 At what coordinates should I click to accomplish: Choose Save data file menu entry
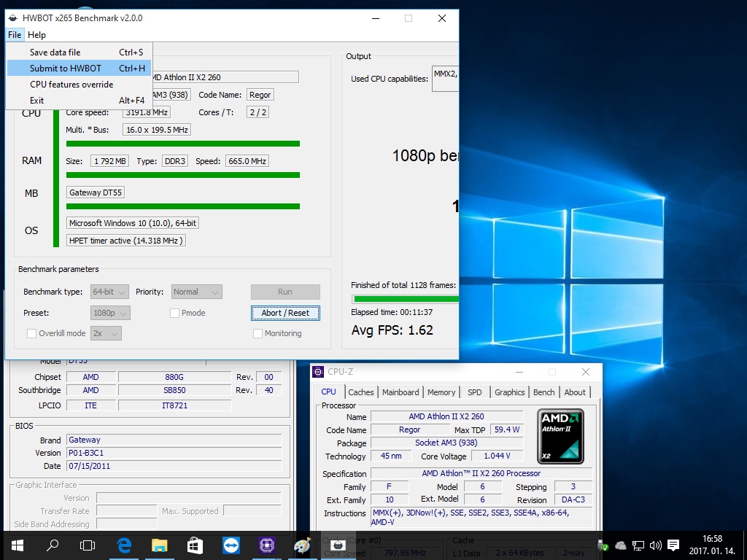click(x=79, y=52)
